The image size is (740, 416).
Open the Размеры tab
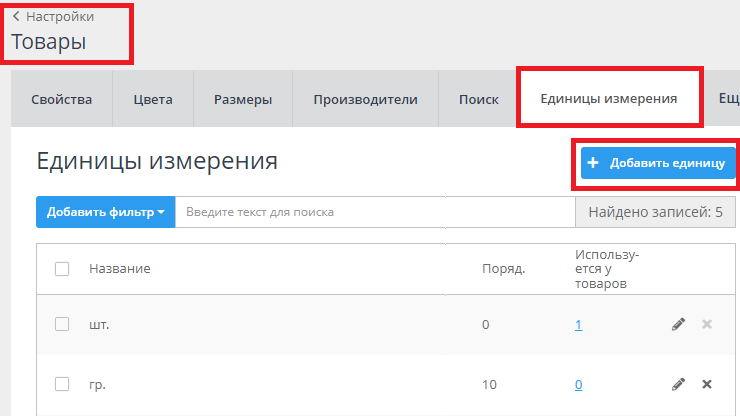click(x=242, y=99)
